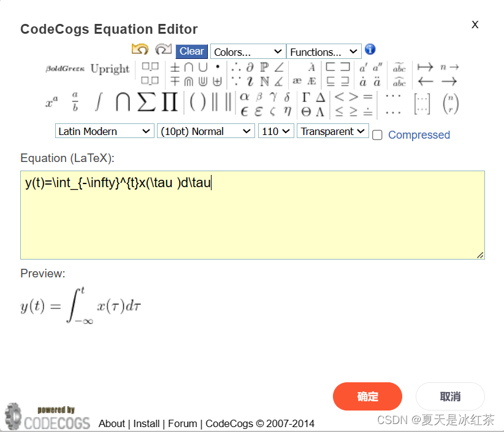
Task: Open the blue info help icon
Action: pyautogui.click(x=370, y=50)
